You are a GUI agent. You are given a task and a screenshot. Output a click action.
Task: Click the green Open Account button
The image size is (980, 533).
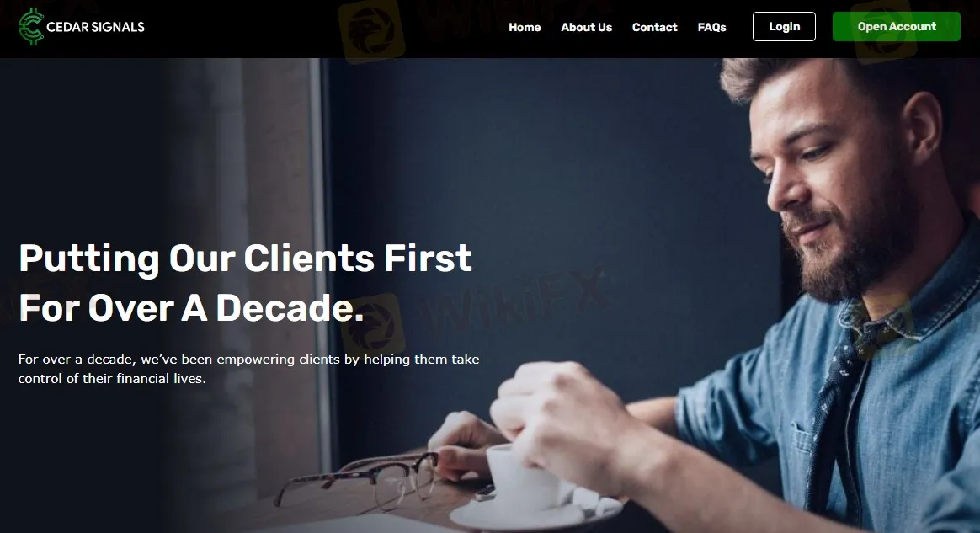click(x=897, y=26)
